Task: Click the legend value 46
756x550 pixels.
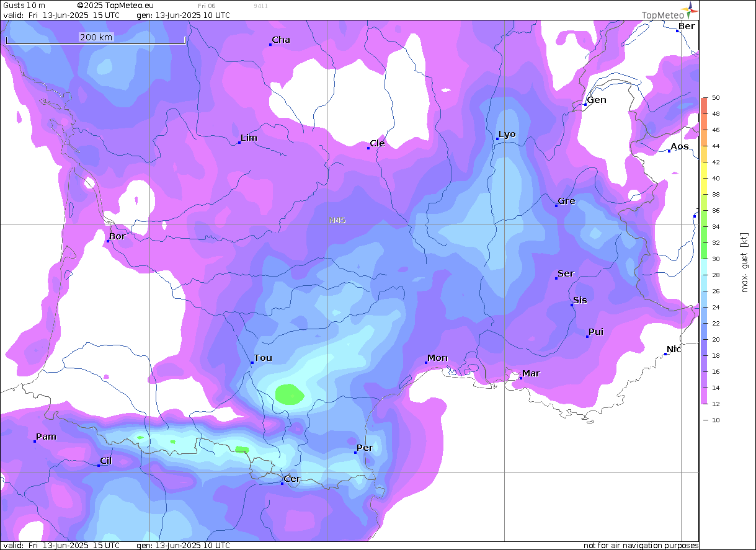Action: point(716,130)
